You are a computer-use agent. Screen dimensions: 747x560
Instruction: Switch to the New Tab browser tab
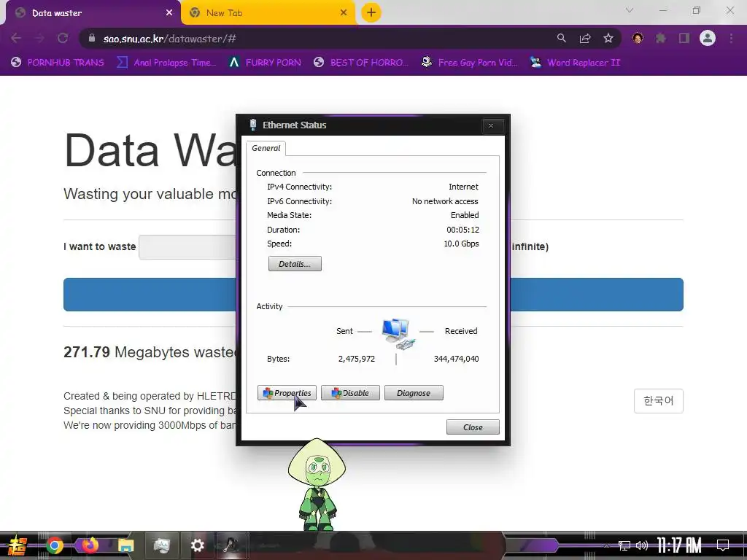267,13
